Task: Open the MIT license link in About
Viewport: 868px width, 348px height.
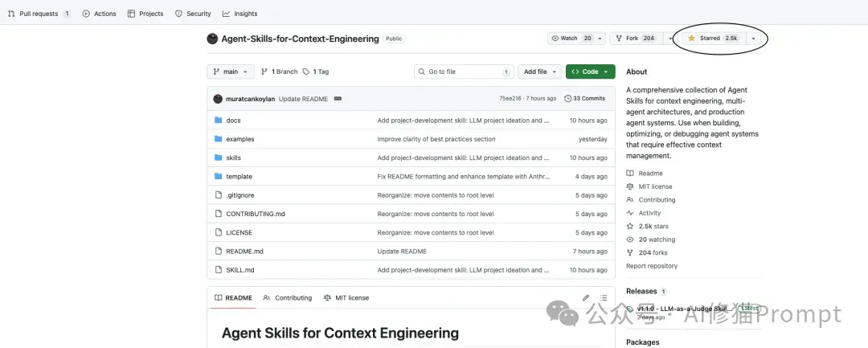Action: click(649, 186)
